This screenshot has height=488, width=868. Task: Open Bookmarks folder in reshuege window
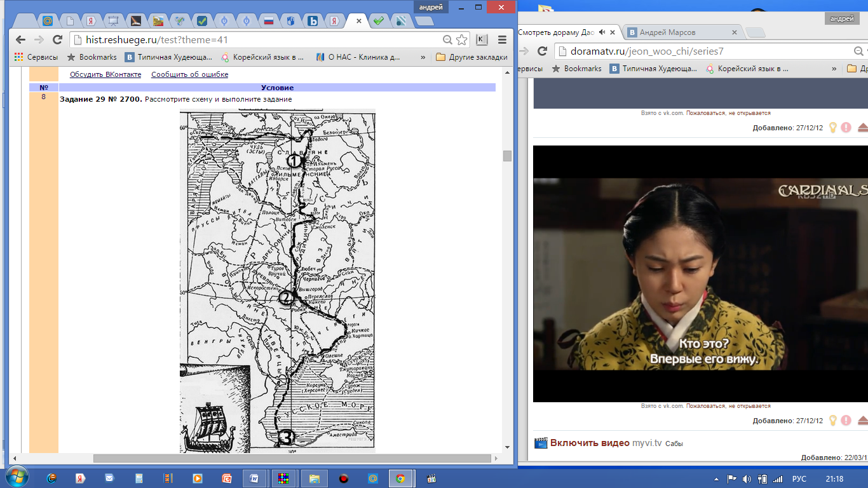(x=92, y=57)
